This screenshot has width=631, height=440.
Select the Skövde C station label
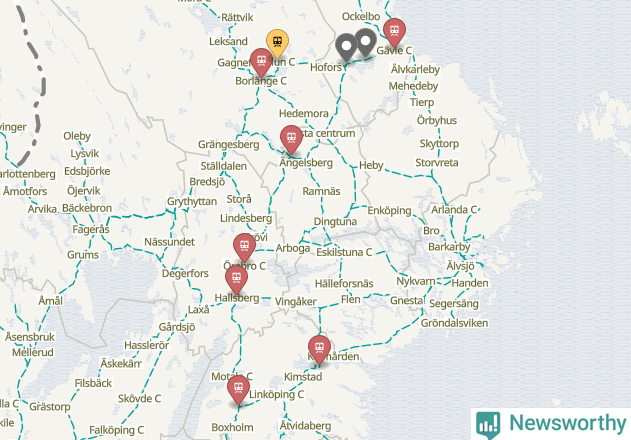[139, 399]
